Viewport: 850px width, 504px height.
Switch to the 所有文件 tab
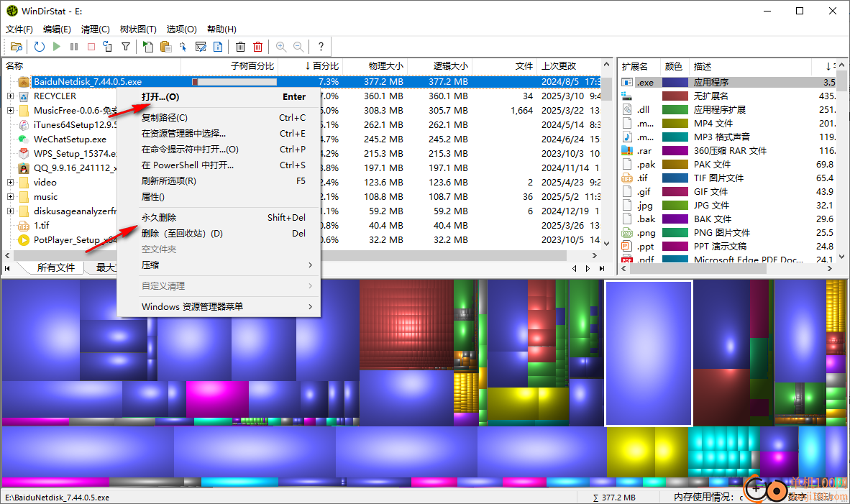56,267
